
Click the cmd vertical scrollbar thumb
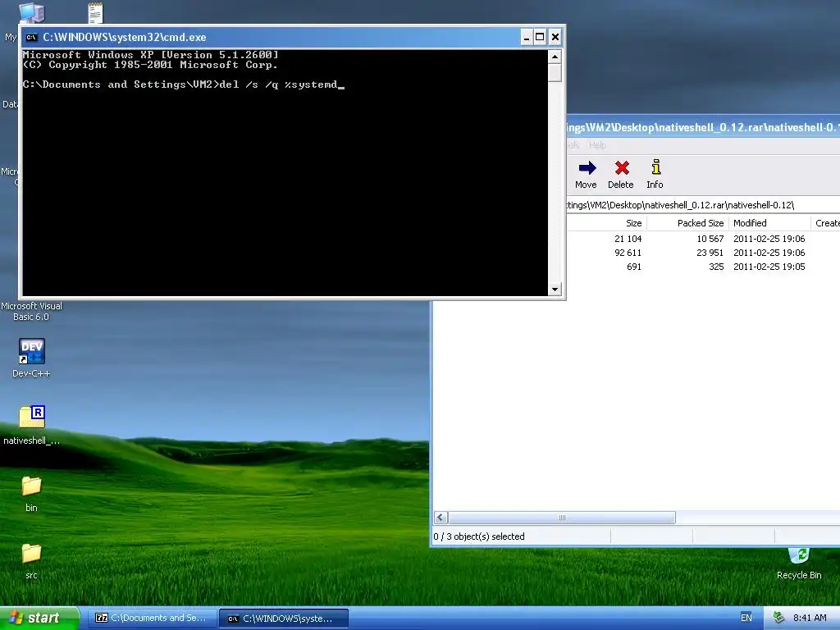click(x=555, y=72)
